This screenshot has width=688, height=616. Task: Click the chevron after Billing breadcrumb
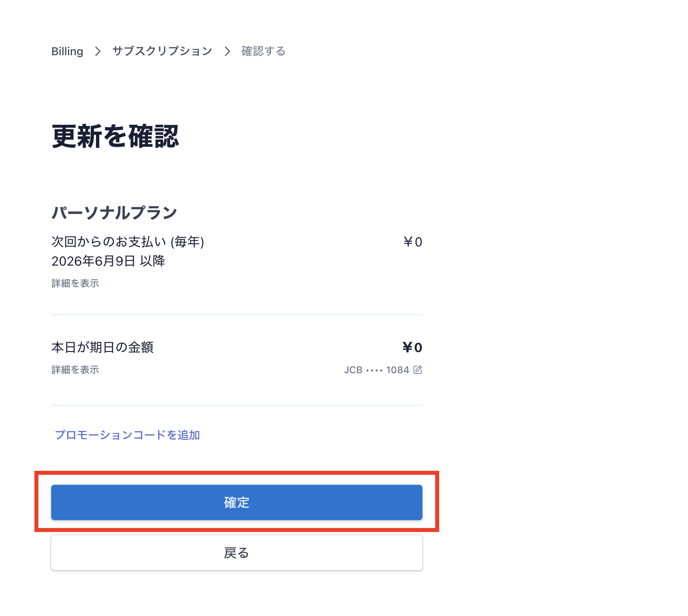pos(98,51)
